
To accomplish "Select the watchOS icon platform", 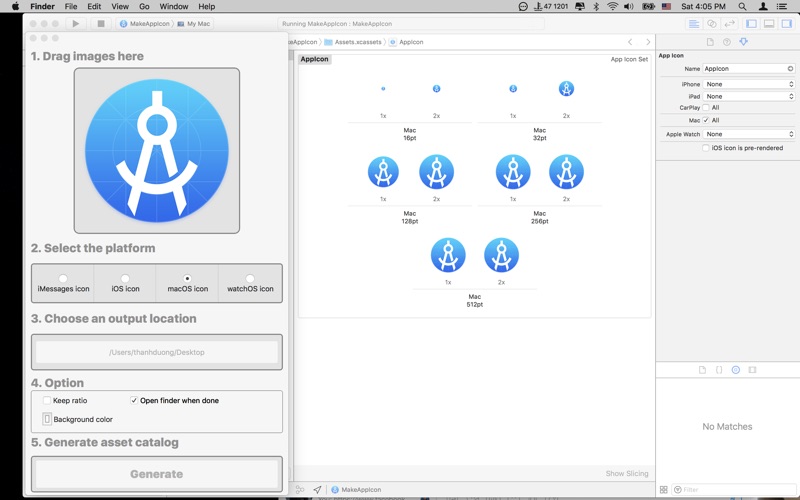I will coord(250,279).
